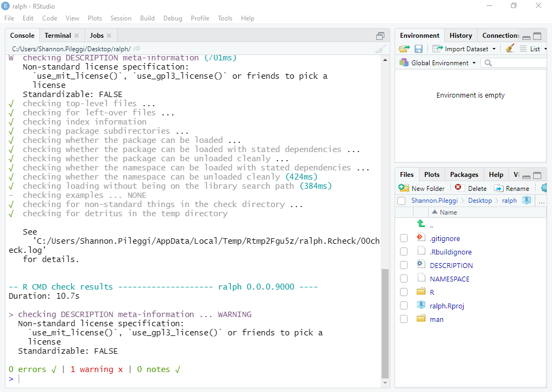
Task: Check the ralph.Rproj checkbox
Action: [404, 305]
